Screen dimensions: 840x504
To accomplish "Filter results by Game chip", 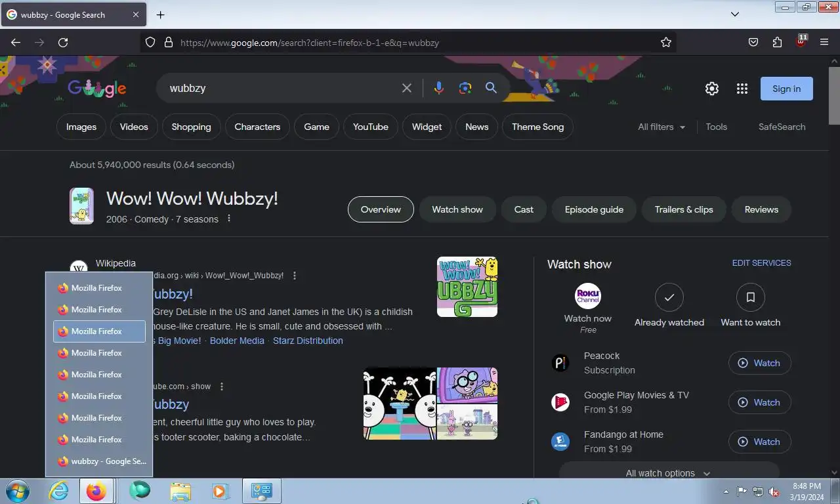I will pyautogui.click(x=316, y=127).
